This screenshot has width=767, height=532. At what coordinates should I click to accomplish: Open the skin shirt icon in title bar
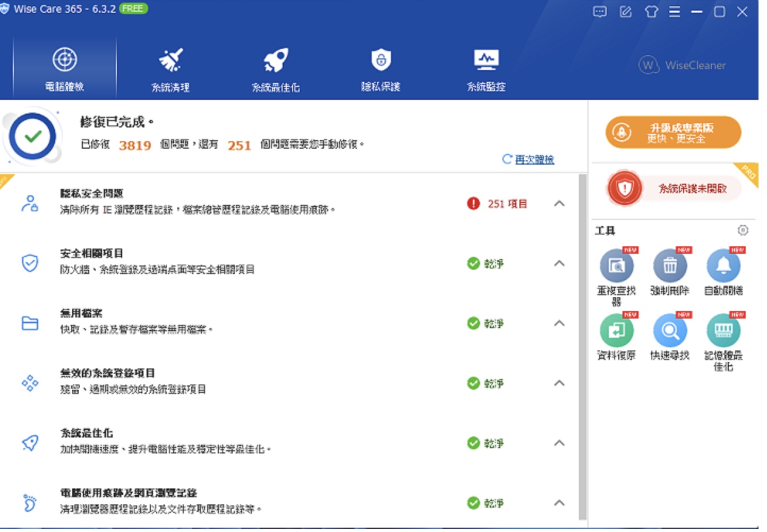[651, 12]
